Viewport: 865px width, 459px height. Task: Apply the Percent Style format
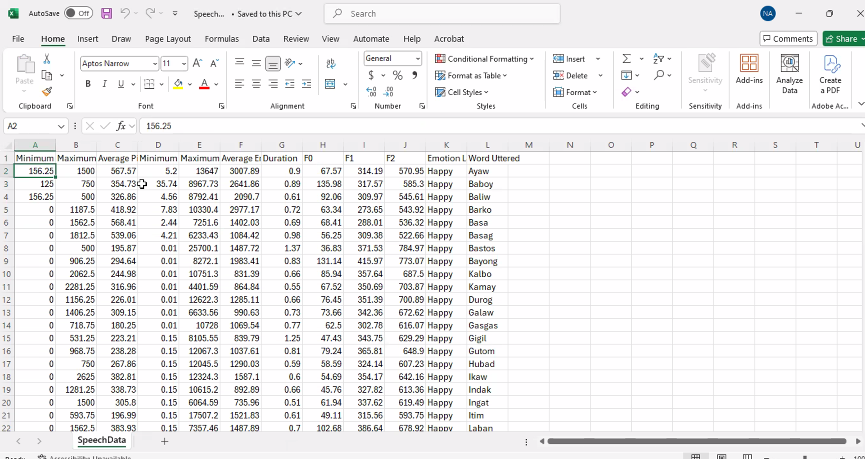pyautogui.click(x=398, y=75)
